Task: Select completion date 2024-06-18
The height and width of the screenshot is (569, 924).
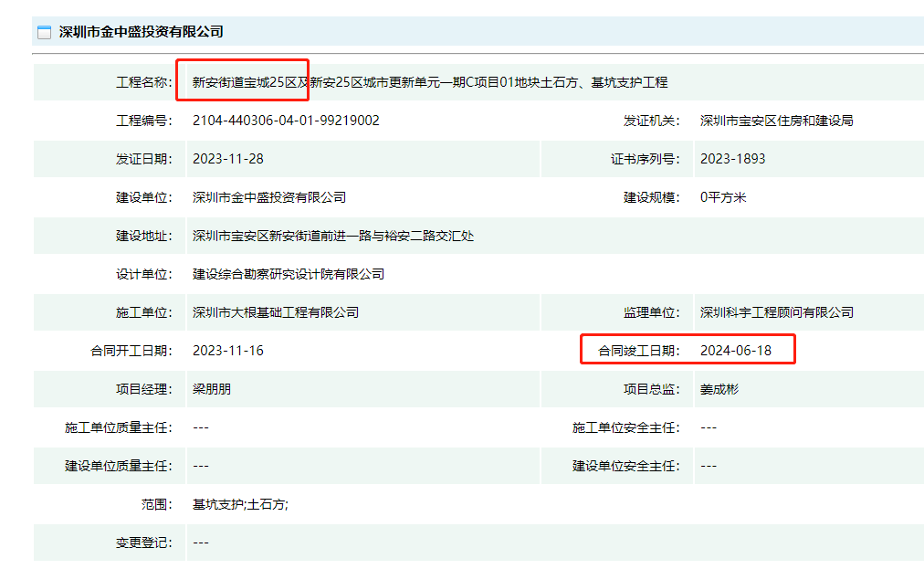Action: (x=735, y=351)
